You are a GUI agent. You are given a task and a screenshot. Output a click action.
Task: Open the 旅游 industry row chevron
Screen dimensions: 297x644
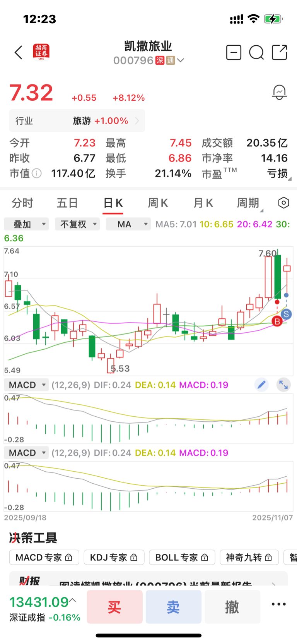point(137,121)
